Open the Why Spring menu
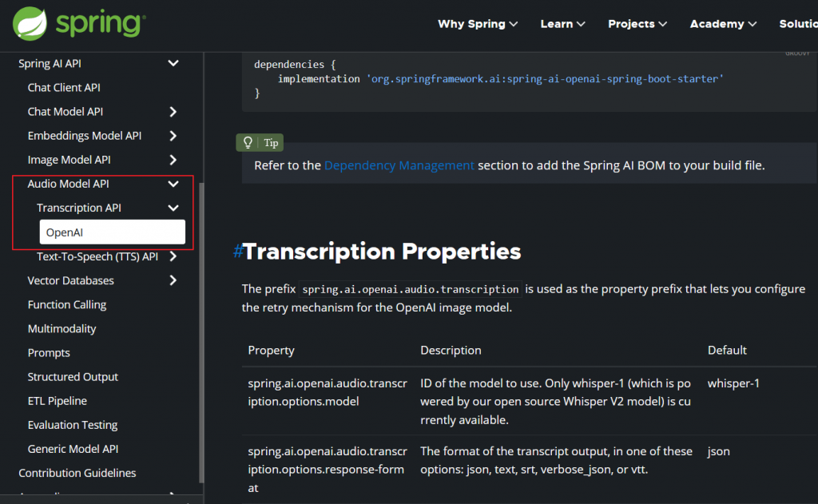 pos(478,24)
